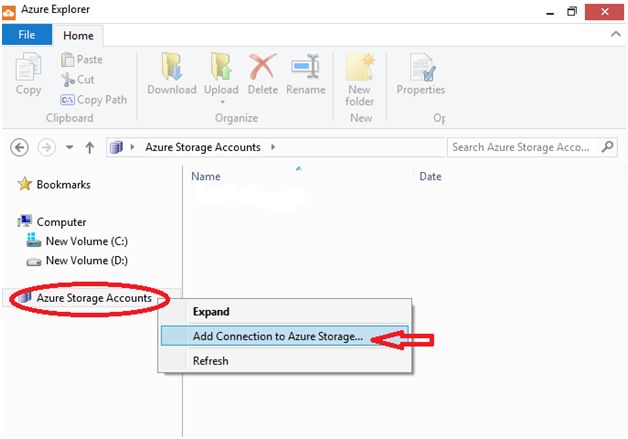Image resolution: width=628 pixels, height=439 pixels.
Task: Open Properties from the ribbon
Action: (421, 75)
